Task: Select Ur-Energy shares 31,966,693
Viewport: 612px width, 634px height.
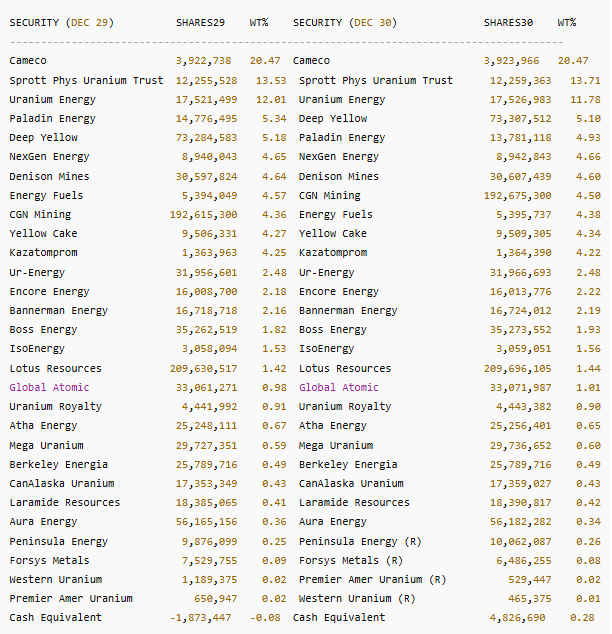Action: point(521,273)
